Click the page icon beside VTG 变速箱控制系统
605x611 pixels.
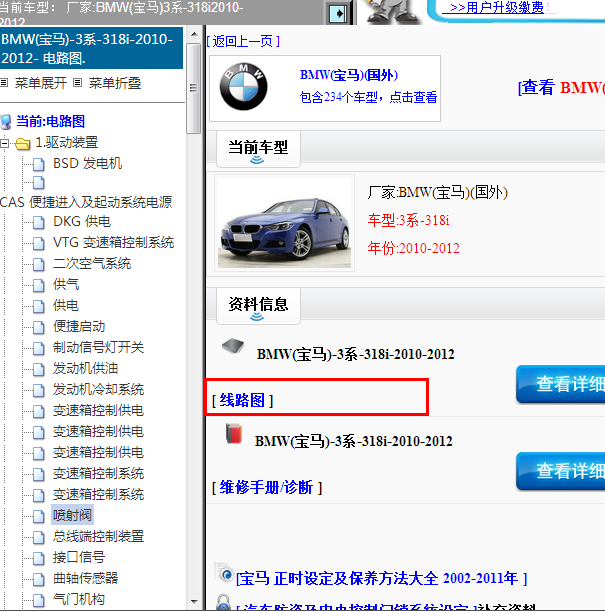click(39, 244)
